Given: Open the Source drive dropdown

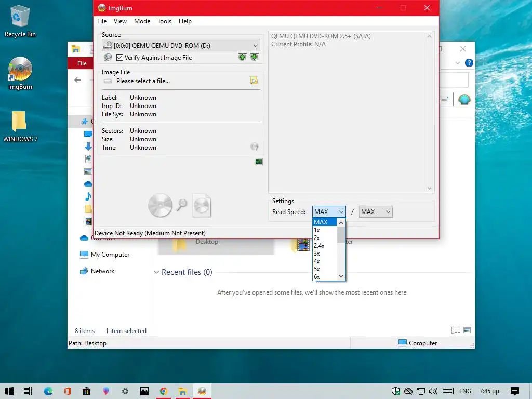Looking at the screenshot, I should pos(181,46).
